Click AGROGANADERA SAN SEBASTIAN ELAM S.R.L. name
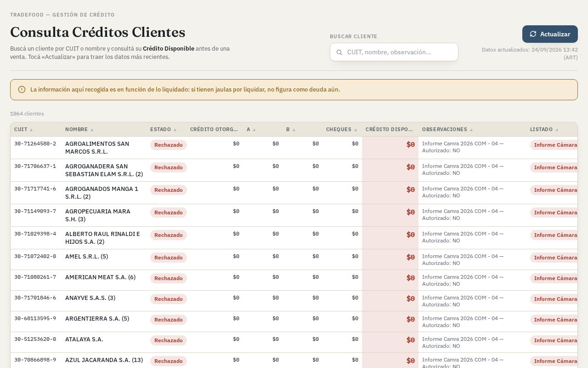This screenshot has height=368, width=588. point(104,170)
